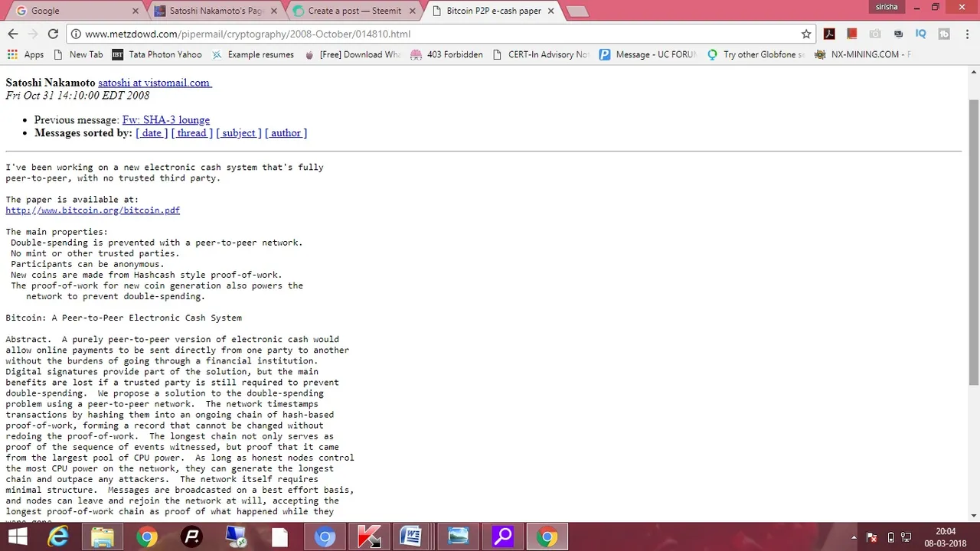Click the dark screens extension icon before IQ
The image size is (980, 551).
898,34
